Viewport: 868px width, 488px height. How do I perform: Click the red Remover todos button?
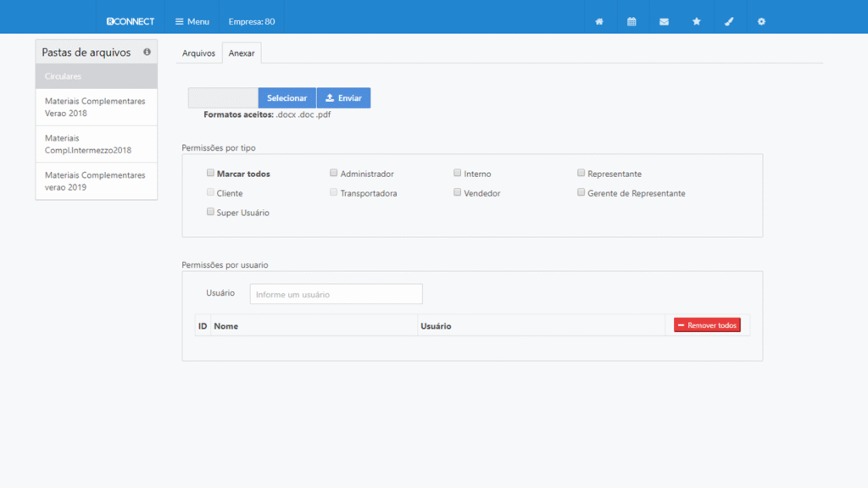(x=707, y=325)
